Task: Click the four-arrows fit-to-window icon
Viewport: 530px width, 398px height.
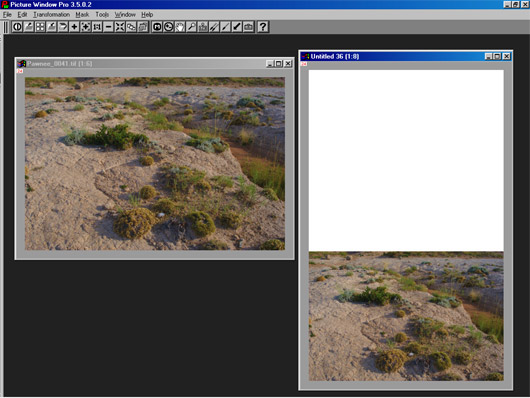Action: tap(120, 27)
